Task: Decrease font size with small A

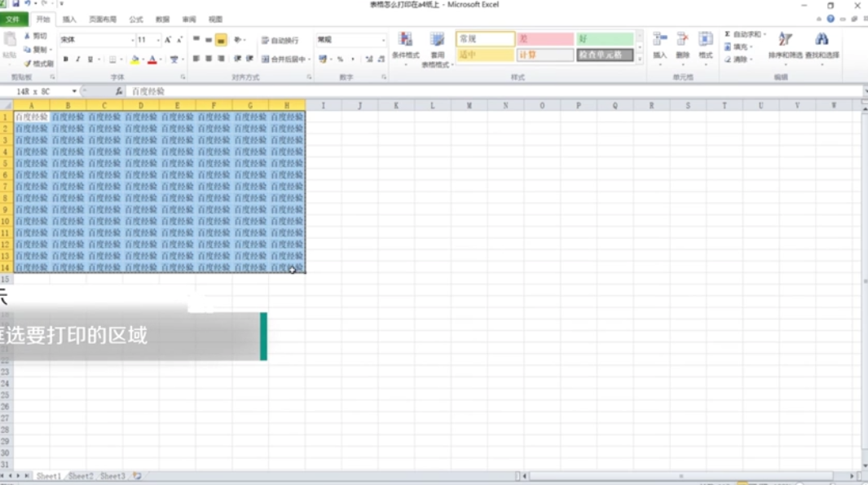Action: pyautogui.click(x=178, y=40)
